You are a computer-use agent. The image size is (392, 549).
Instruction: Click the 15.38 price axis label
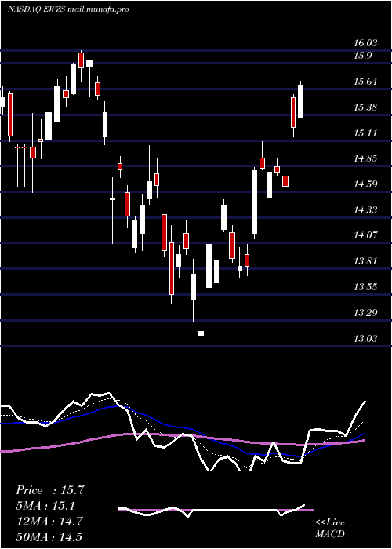pos(365,107)
